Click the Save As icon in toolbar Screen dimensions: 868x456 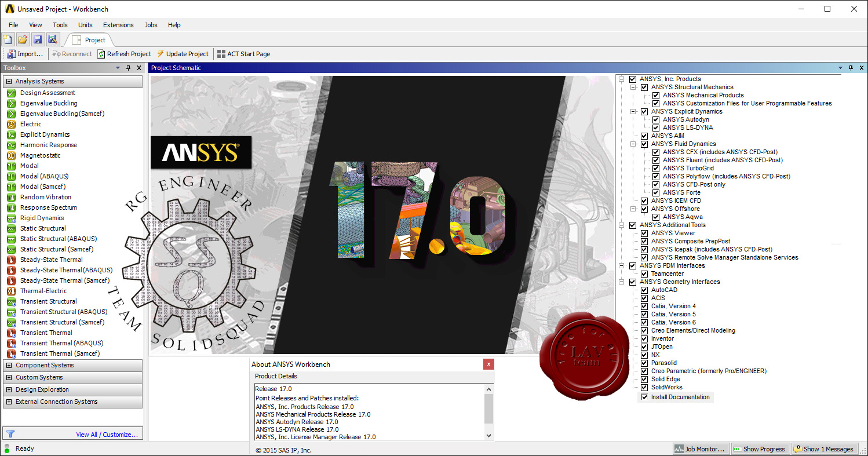point(53,39)
